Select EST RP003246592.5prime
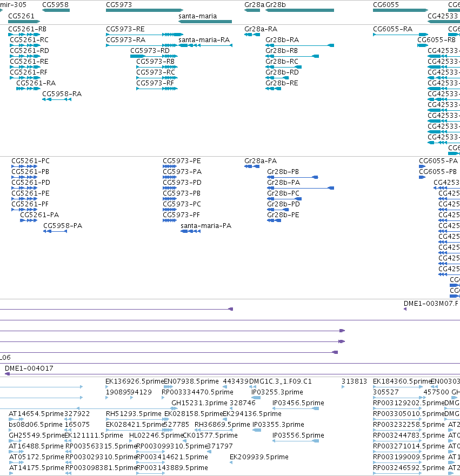This screenshot has height=476, width=460. 398,473
